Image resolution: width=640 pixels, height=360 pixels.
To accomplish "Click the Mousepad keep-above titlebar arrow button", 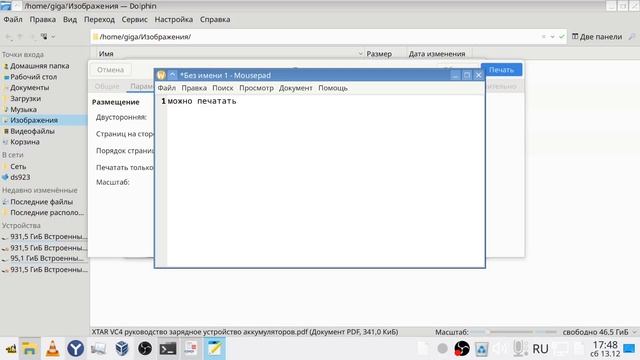I will click(x=173, y=75).
